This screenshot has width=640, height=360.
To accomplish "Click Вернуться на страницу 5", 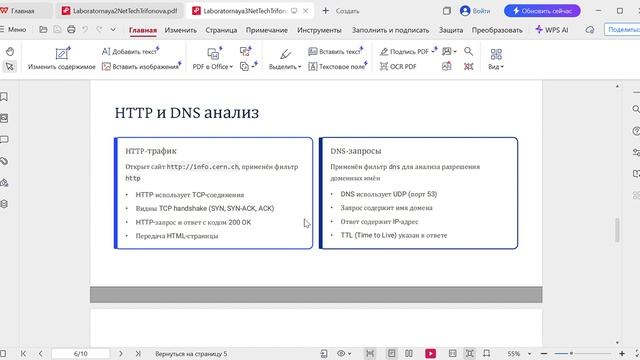I will (191, 354).
